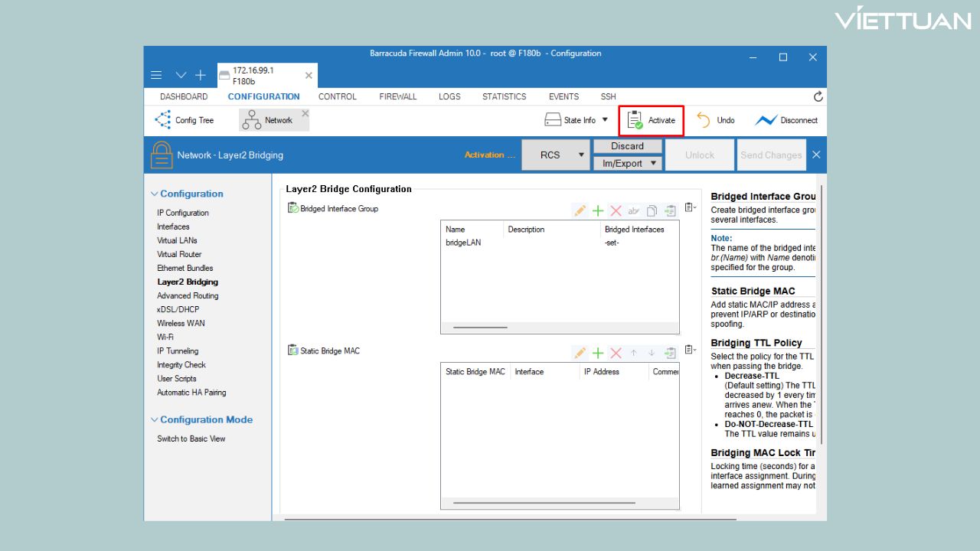Add a new connection tab with plus icon
Viewport: 980px width, 551px height.
(x=201, y=75)
